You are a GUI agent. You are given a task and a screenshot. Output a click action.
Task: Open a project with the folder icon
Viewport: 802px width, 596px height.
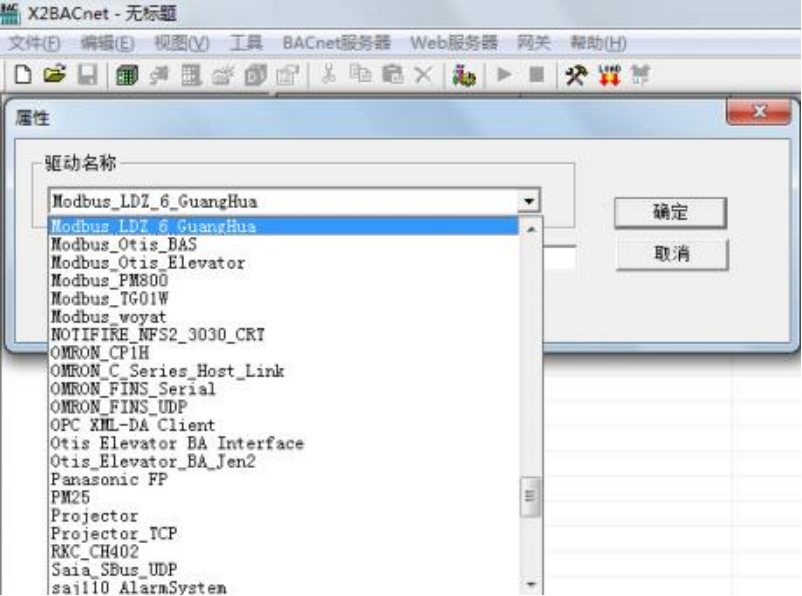55,75
